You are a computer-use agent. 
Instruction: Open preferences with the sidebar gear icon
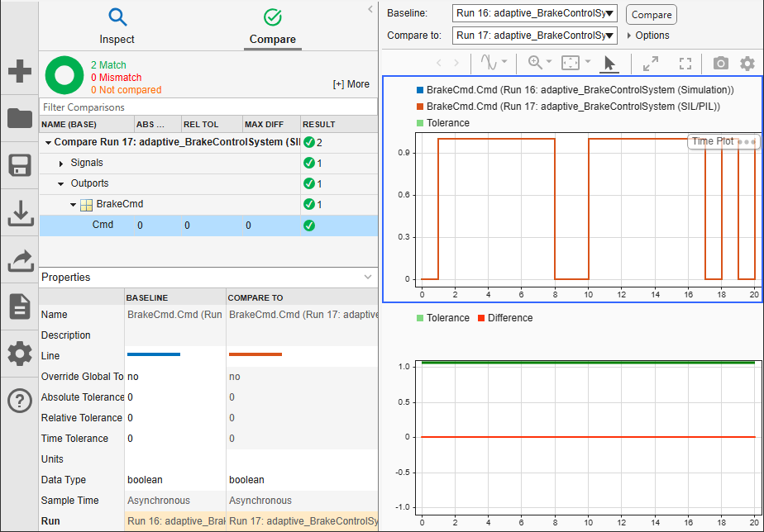(x=20, y=354)
